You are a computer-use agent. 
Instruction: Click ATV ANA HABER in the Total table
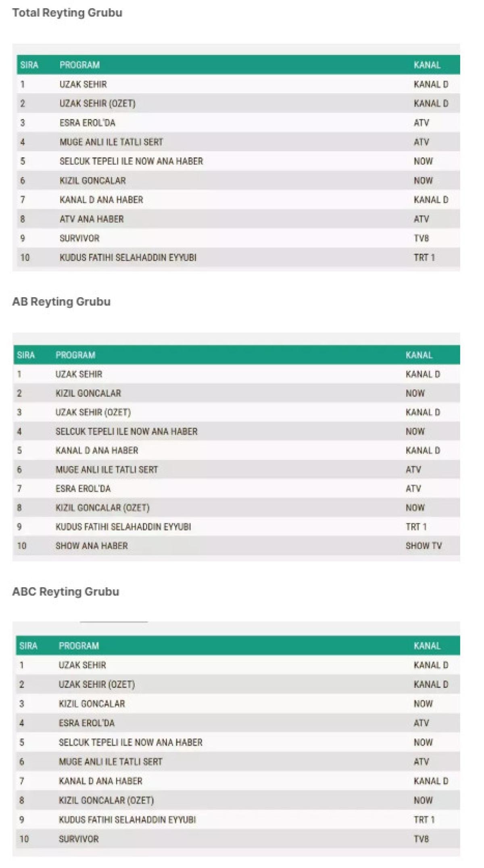pos(92,219)
